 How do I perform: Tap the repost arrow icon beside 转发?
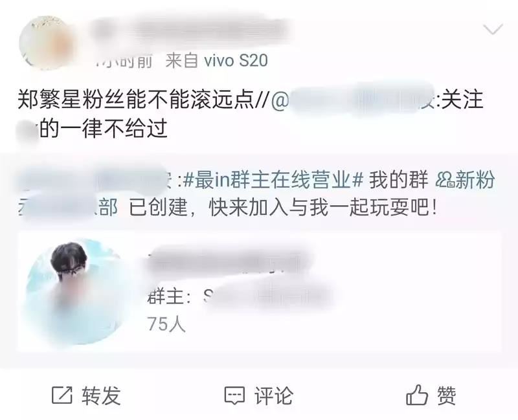pos(62,395)
